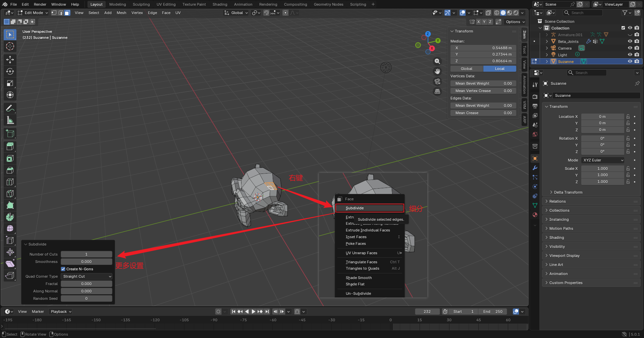Viewport: 644px width, 338px height.
Task: Choose Un-Subdivide from context menu
Action: pos(370,293)
